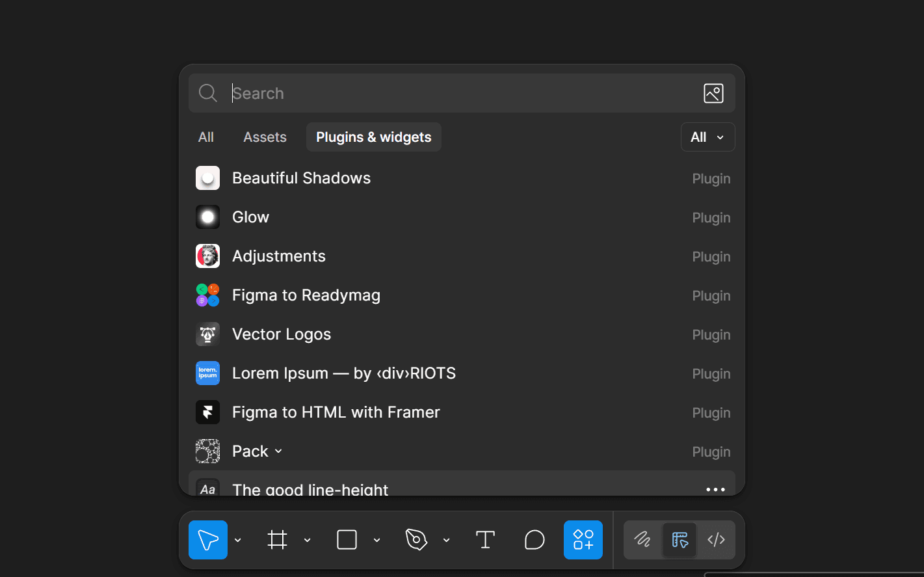Expand the Pen tool options chevron
This screenshot has height=577, width=924.
[x=447, y=540]
